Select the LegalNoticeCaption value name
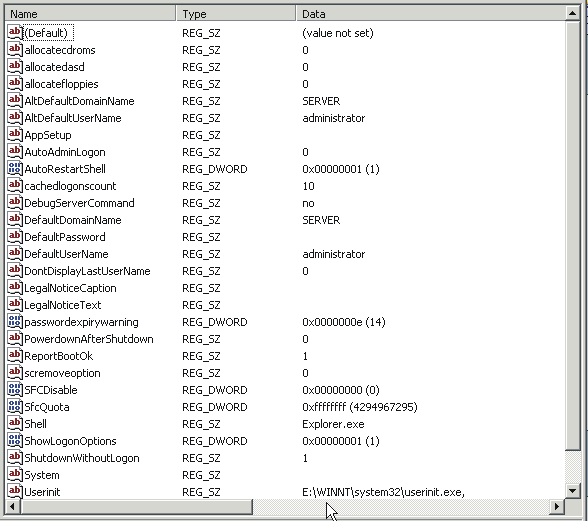Image resolution: width=588 pixels, height=521 pixels. click(70, 288)
